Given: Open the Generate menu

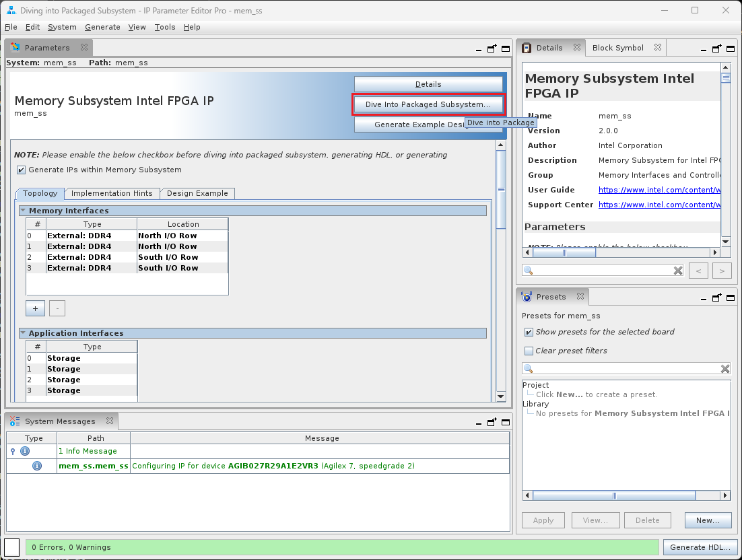Looking at the screenshot, I should [102, 27].
